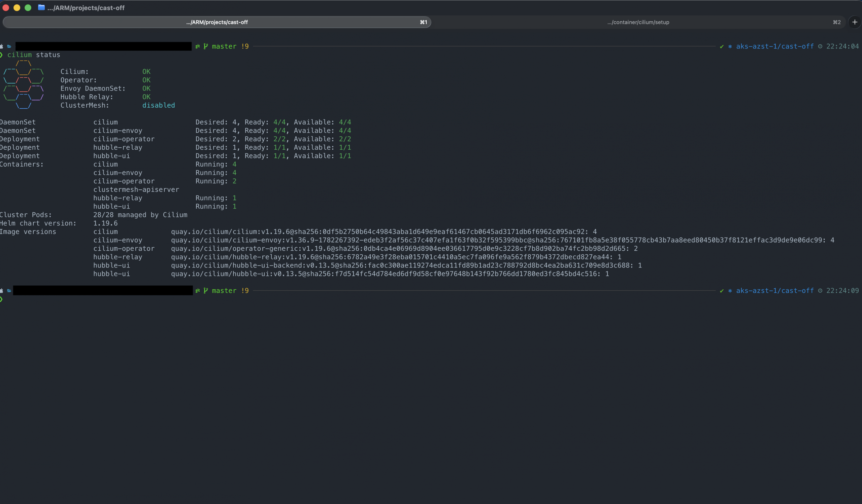Click the window title .../ARM/projects/cast-off

click(x=86, y=7)
